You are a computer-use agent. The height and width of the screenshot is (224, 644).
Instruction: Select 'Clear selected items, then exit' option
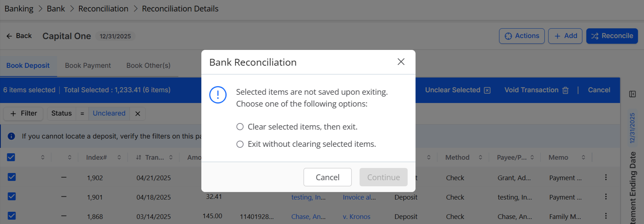point(240,127)
